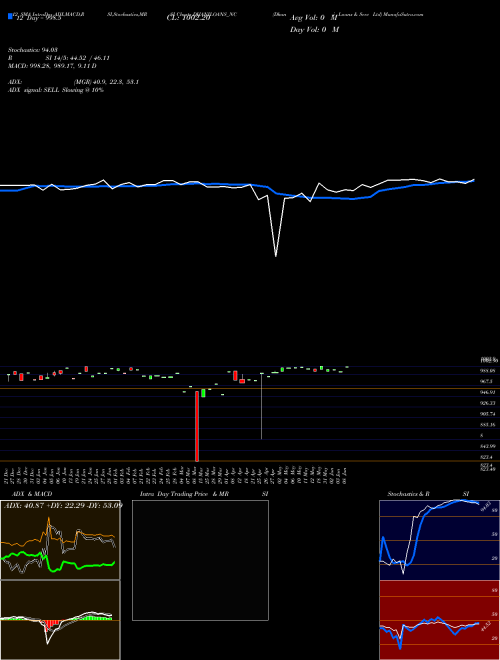This screenshot has height=660, width=500.
Task: Click the 'Intra Day Trading Price & MR' title
Action: click(184, 494)
